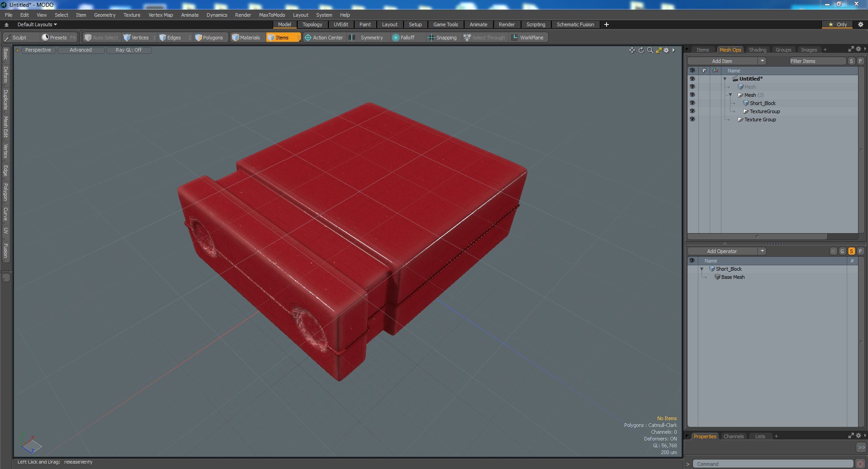Open the Add Item dropdown arrow
This screenshot has height=469, width=868.
[x=762, y=61]
